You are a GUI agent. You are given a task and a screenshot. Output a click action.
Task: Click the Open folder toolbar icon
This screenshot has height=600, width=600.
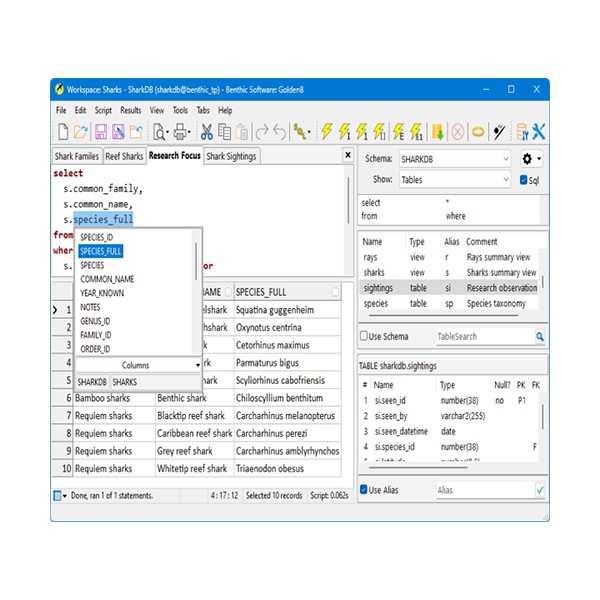click(81, 131)
